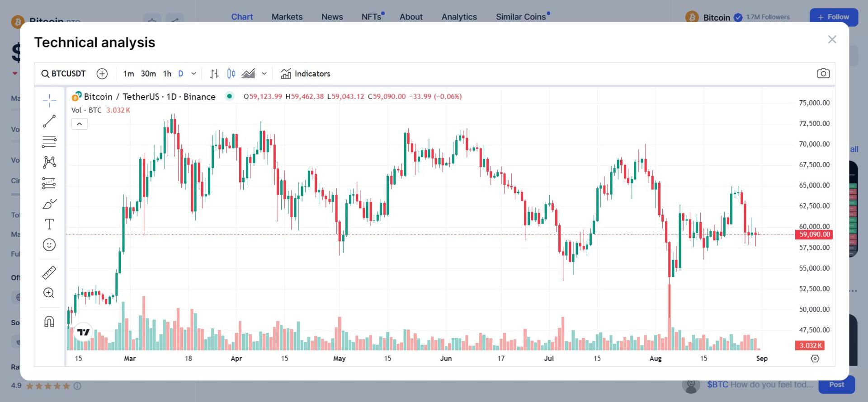Select the 1h interval
The image size is (868, 402).
click(167, 74)
